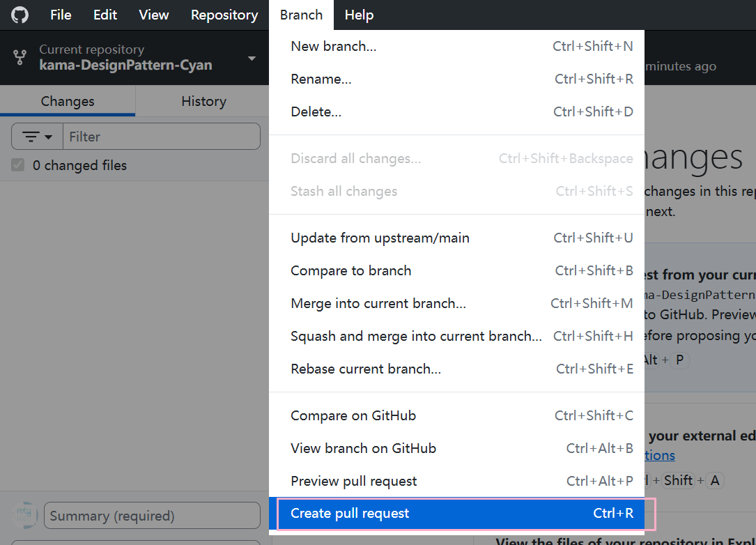Choose Update from upstream/main
This screenshot has width=756, height=545.
coord(456,238)
